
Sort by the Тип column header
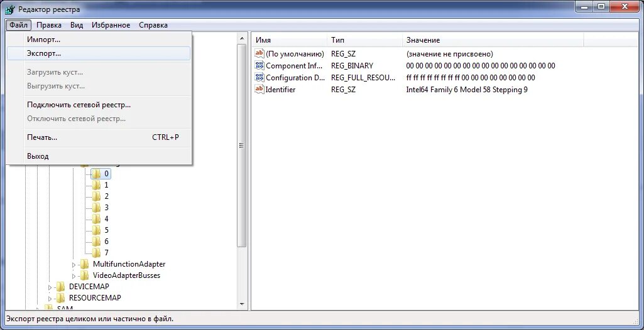tap(364, 40)
